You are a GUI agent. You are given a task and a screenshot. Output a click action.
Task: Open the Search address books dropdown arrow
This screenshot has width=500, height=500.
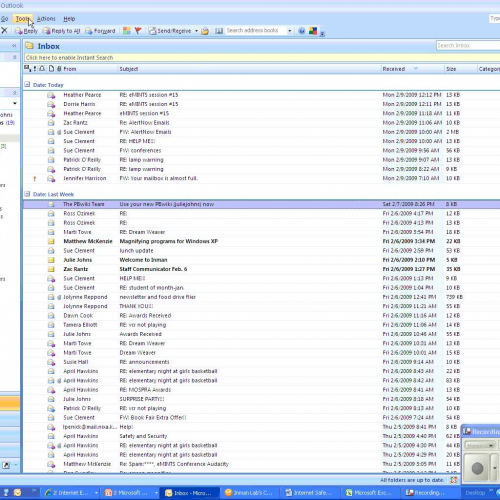pyautogui.click(x=289, y=31)
